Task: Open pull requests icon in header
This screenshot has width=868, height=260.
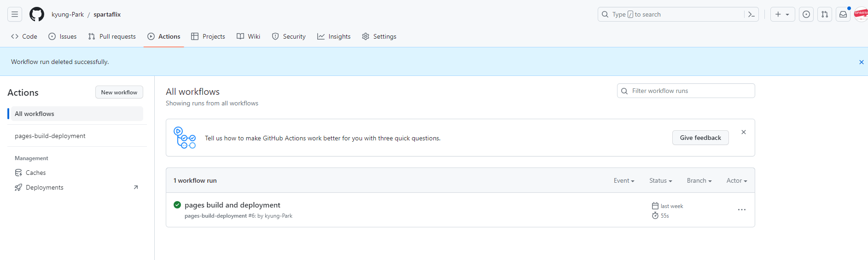Action: pyautogui.click(x=825, y=14)
